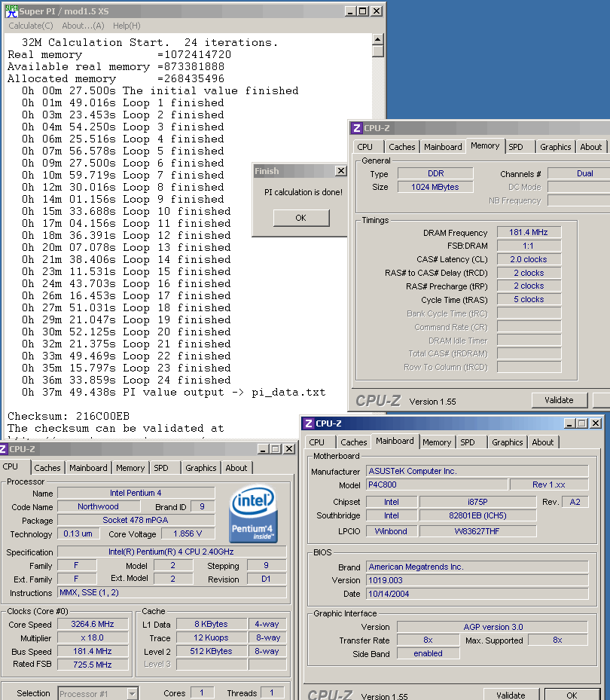Click the CPU-Z Z icon in Memory window title
This screenshot has width=610, height=700.
point(356,128)
